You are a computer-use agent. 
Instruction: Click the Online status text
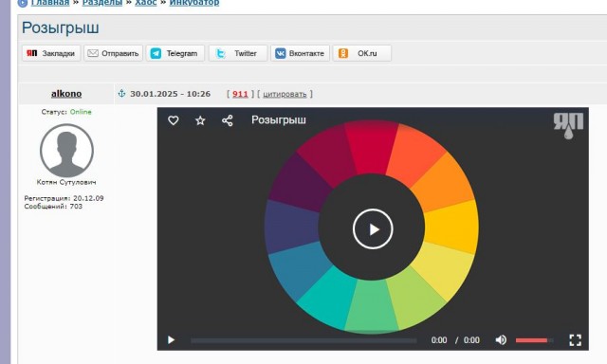(x=81, y=112)
